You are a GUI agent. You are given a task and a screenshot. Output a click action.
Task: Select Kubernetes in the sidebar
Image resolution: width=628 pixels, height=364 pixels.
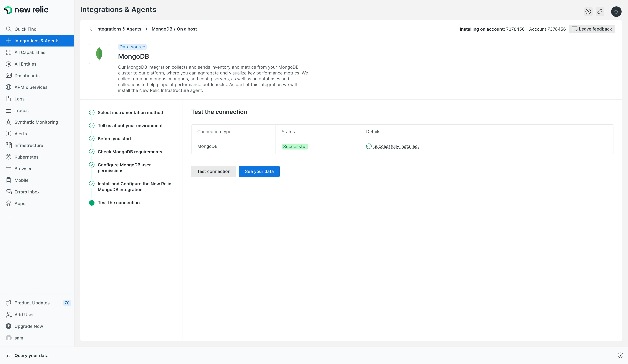pyautogui.click(x=37, y=157)
